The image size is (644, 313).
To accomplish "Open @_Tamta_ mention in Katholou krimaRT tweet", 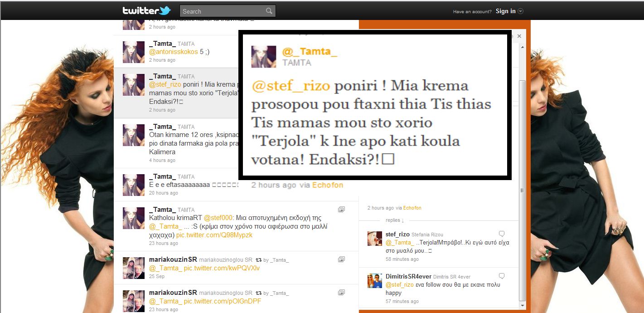I will tap(165, 226).
